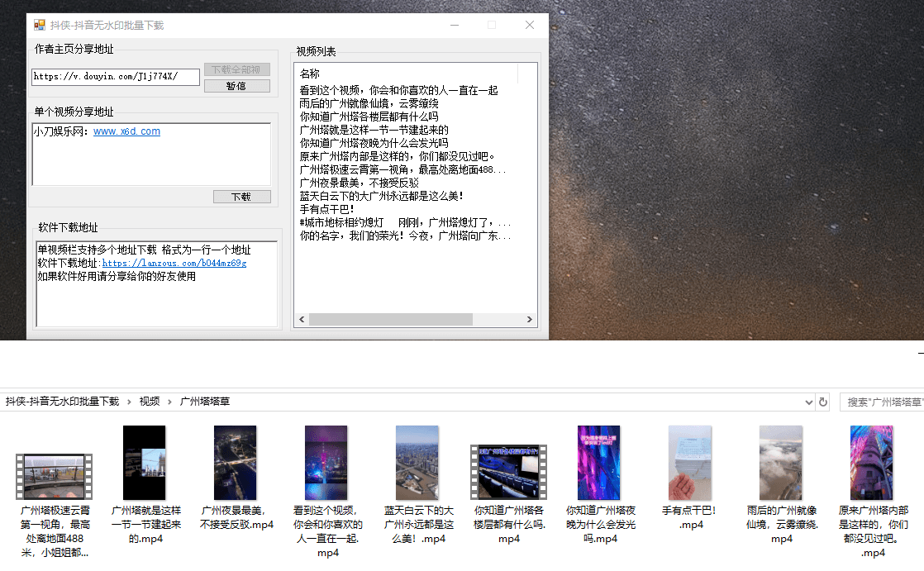Refresh the 广州塔塔草 folder view
The image size is (924, 571).
[x=822, y=401]
